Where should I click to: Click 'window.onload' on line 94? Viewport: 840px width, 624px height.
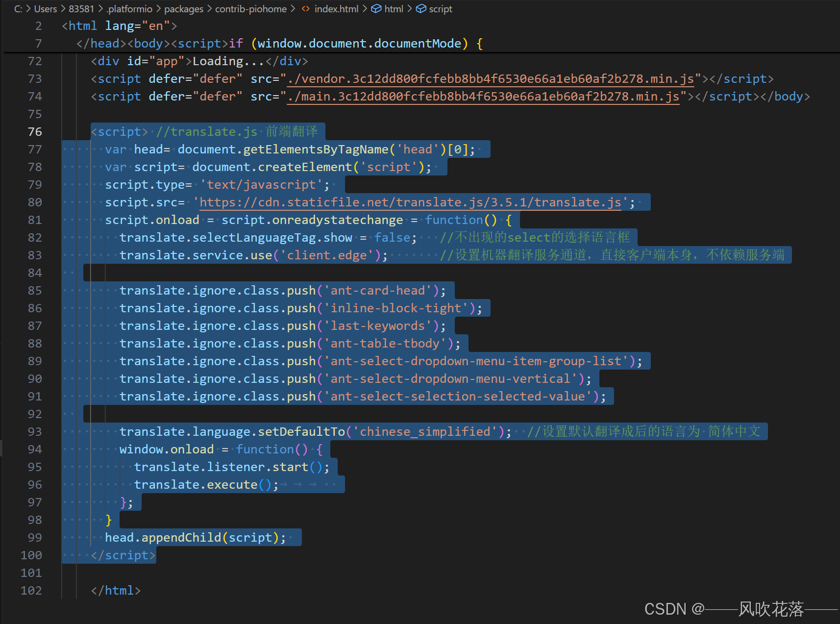point(167,449)
